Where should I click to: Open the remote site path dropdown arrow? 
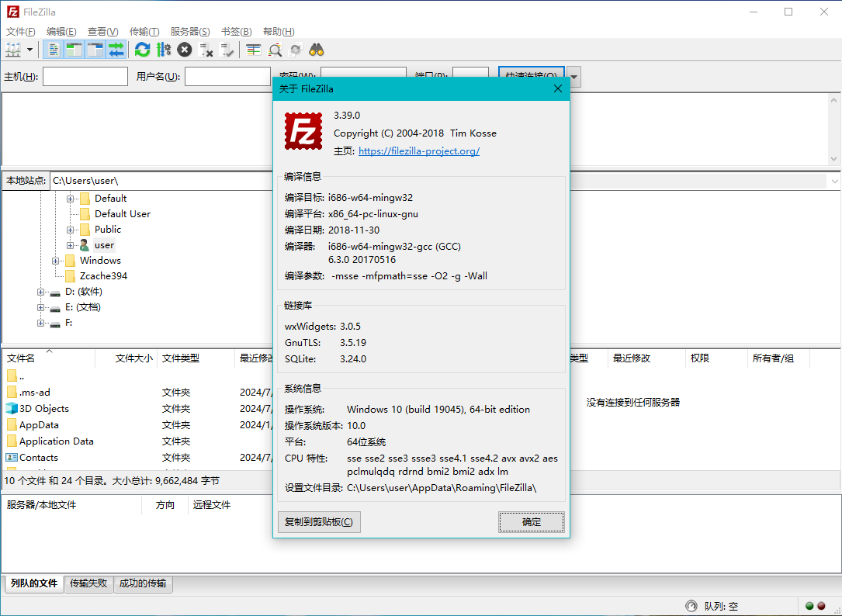pyautogui.click(x=834, y=182)
